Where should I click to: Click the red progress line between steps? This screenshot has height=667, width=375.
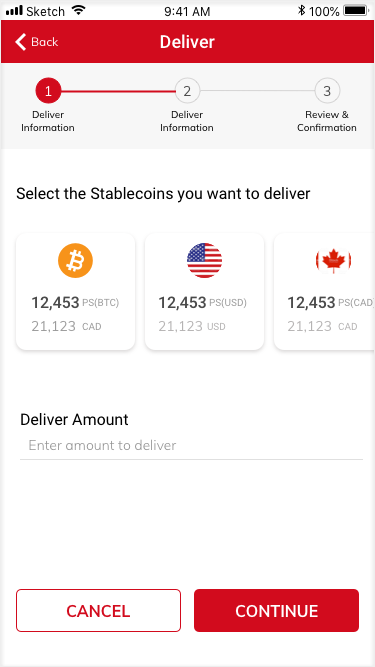pos(118,91)
